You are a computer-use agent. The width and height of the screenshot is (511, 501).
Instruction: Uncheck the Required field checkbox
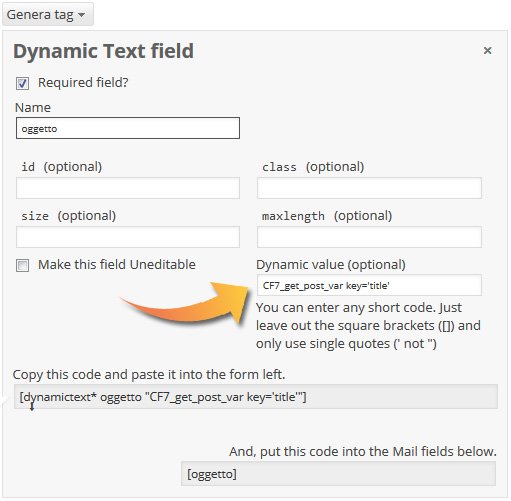(x=22, y=83)
